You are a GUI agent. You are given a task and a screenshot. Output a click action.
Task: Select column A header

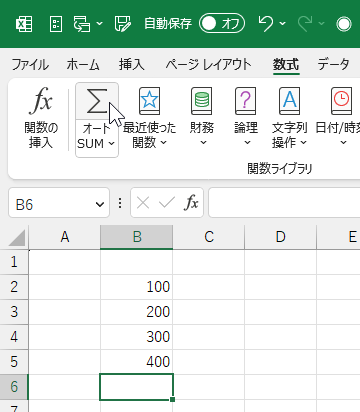pos(65,237)
